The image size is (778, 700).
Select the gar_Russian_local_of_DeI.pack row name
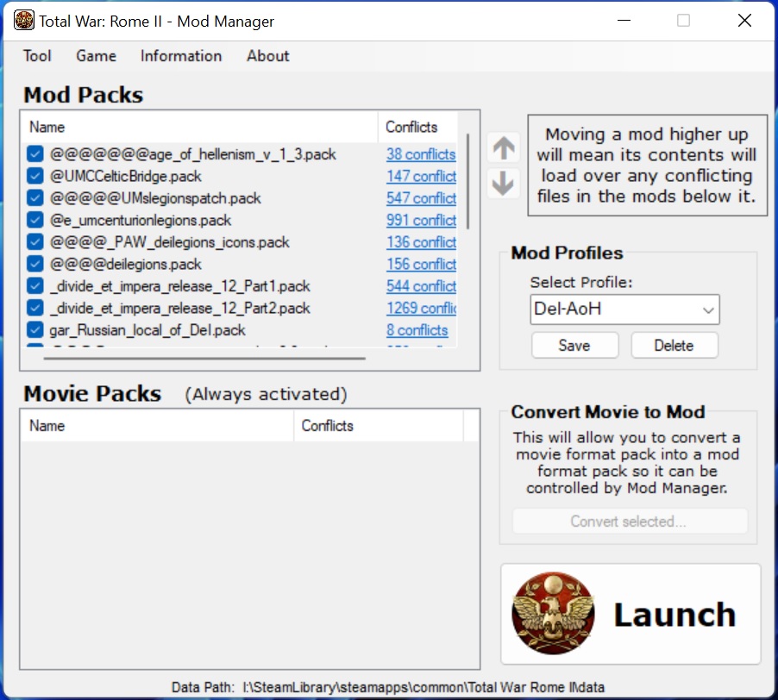pyautogui.click(x=147, y=330)
